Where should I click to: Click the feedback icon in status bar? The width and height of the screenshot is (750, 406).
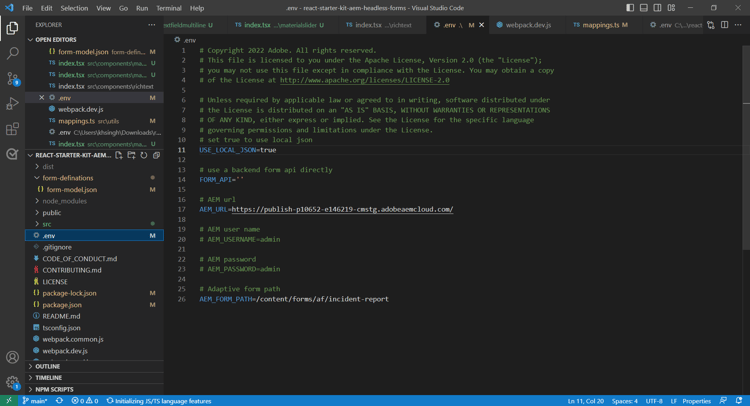[x=723, y=401]
